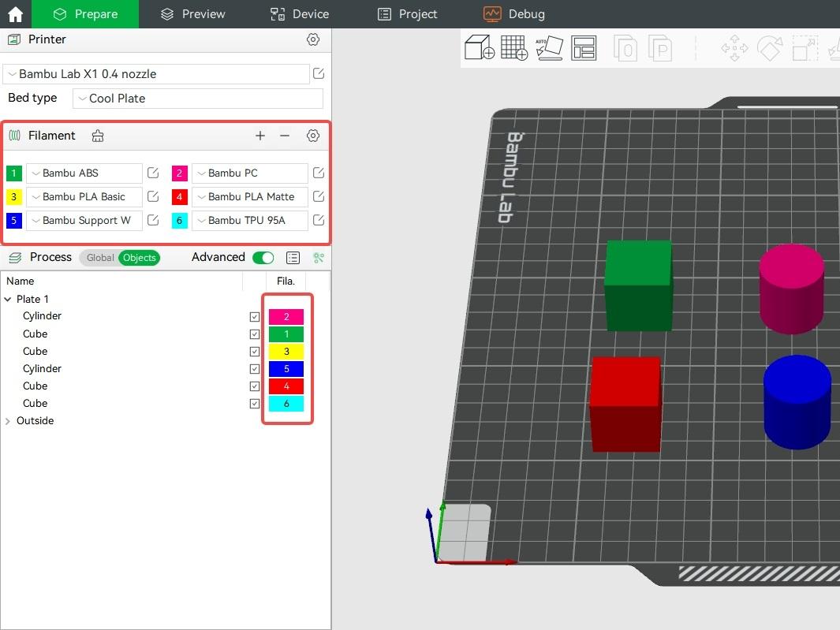
Task: Expand the Outside tree node
Action: click(8, 421)
